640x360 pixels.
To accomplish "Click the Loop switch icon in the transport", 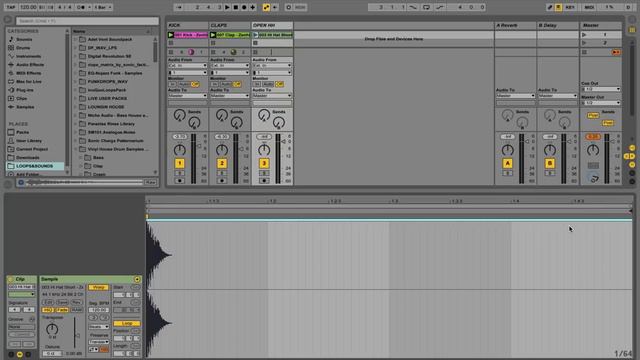I will click(426, 7).
